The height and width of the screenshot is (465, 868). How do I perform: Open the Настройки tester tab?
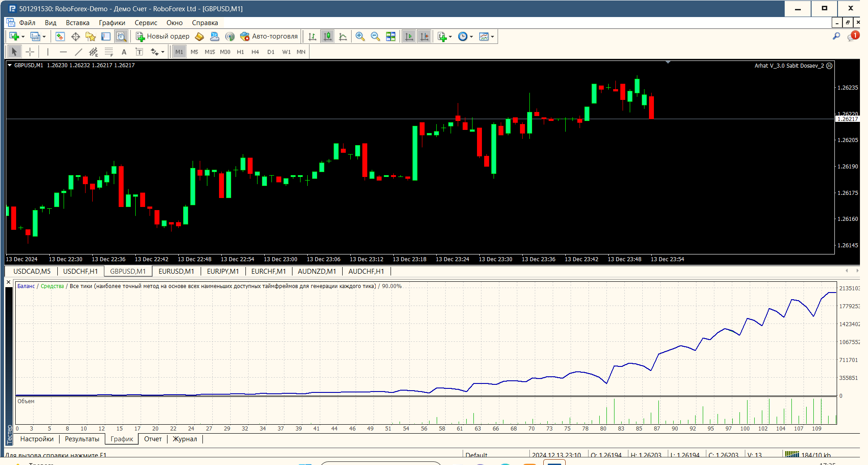click(37, 439)
